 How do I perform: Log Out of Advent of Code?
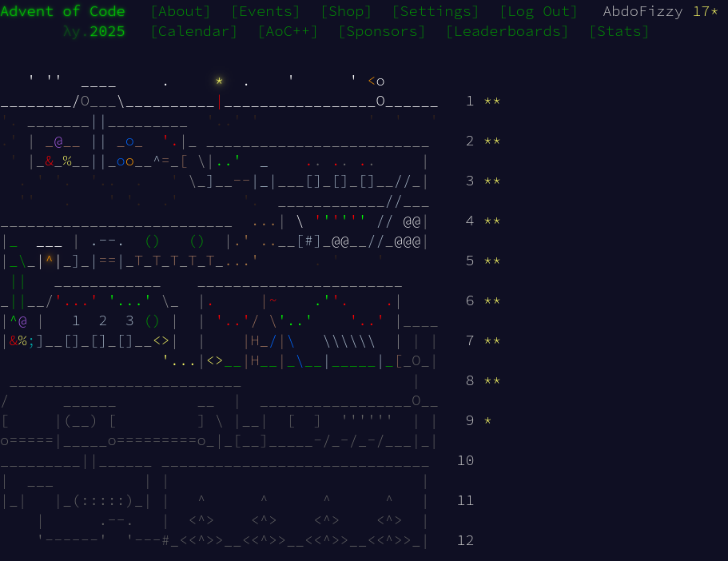[538, 11]
